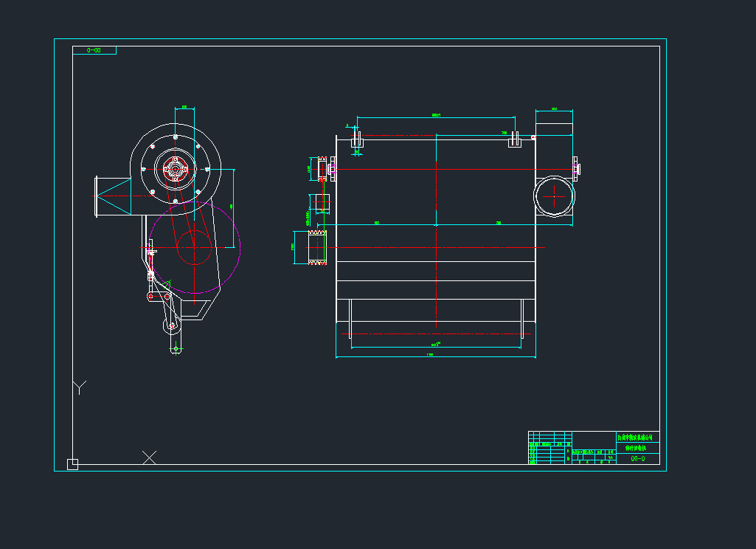The image size is (756, 549).
Task: Click the UCS origin square icon
Action: tap(72, 464)
